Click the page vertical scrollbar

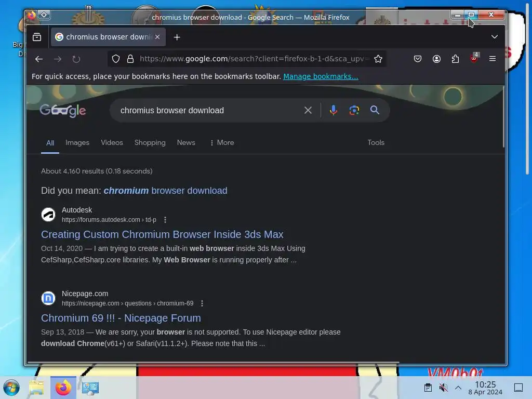click(503, 117)
